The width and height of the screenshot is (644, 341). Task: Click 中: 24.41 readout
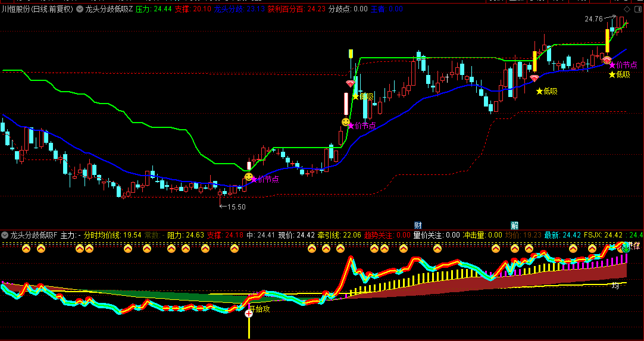261,236
